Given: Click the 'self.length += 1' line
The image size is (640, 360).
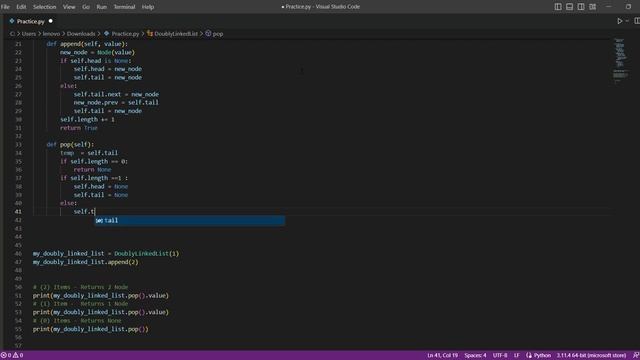Looking at the screenshot, I should (87, 120).
